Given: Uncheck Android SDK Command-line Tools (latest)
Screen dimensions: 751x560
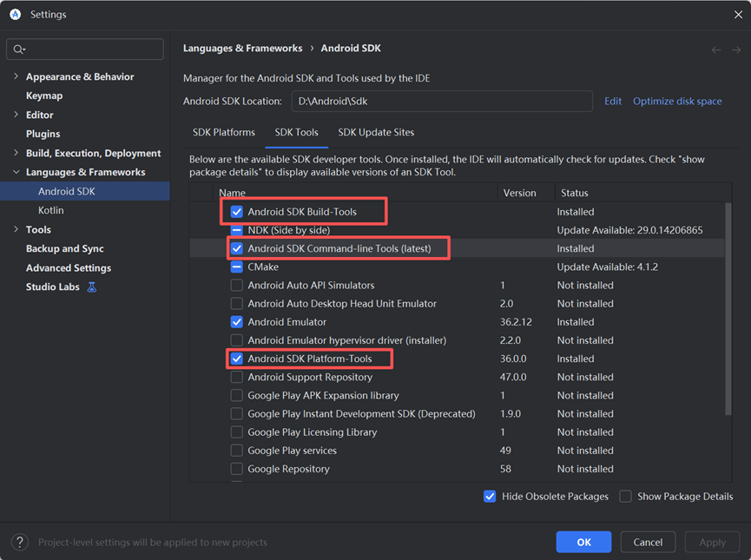Looking at the screenshot, I should click(237, 248).
